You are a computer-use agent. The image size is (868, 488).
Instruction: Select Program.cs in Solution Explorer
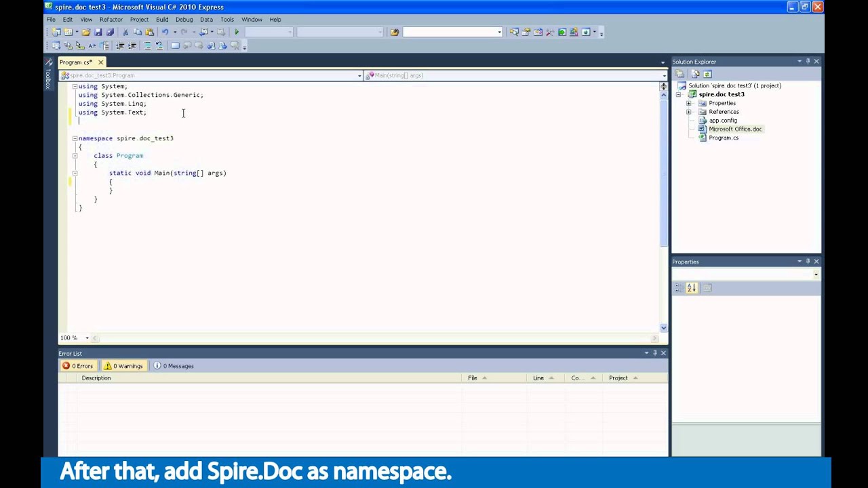(724, 138)
